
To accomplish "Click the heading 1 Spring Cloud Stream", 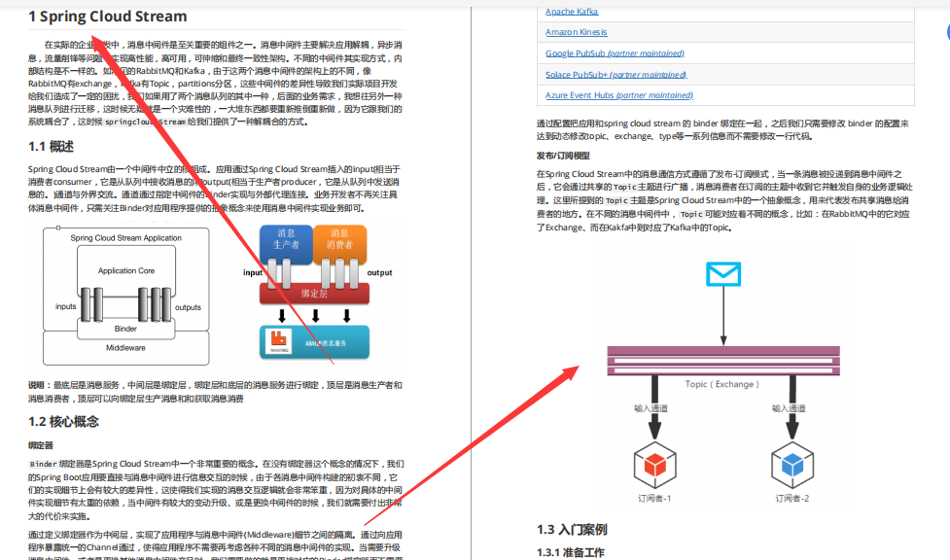I will 107,17.
